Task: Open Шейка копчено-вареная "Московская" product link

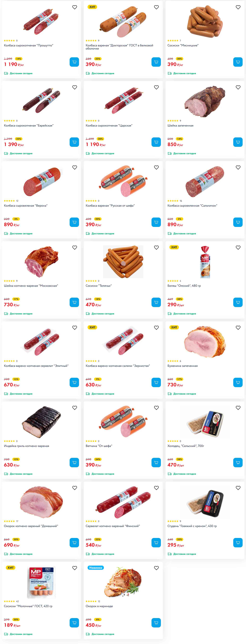Action: click(31, 286)
